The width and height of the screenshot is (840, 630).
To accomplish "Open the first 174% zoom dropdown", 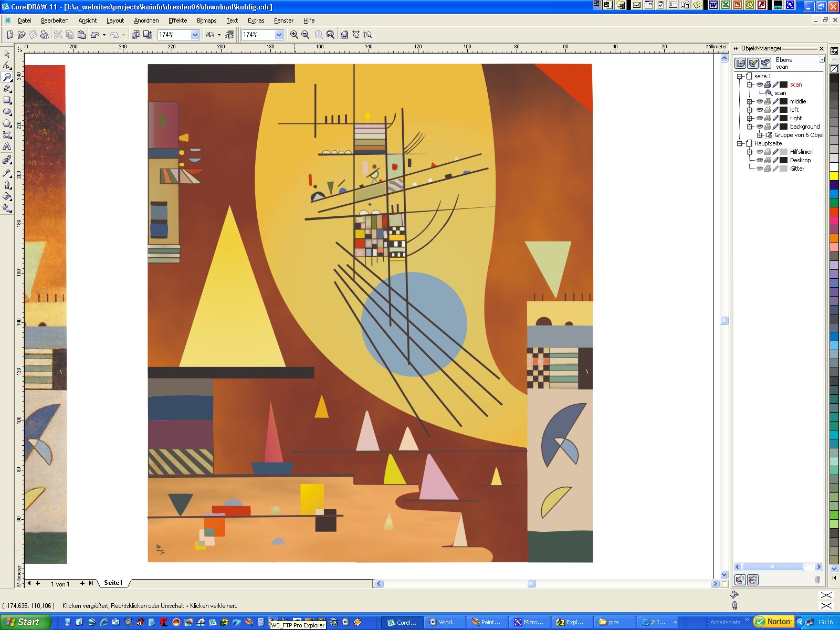I will [195, 35].
